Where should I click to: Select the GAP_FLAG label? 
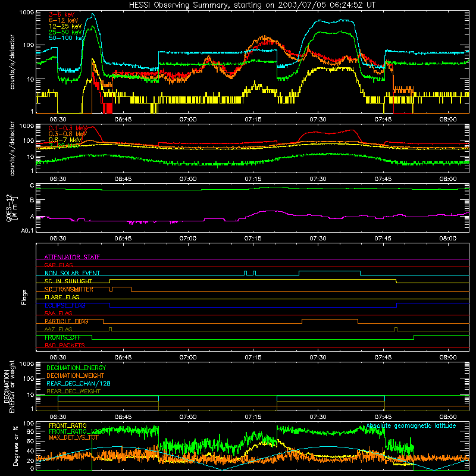58,265
